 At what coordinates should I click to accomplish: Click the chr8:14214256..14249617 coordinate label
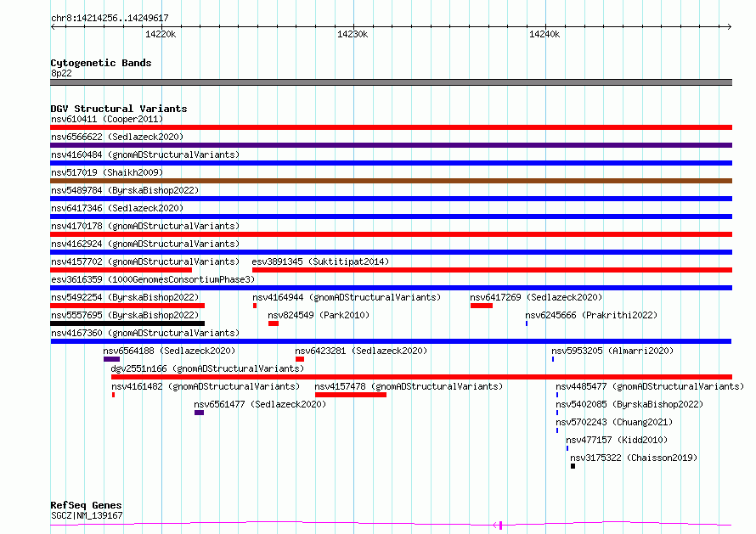point(110,18)
